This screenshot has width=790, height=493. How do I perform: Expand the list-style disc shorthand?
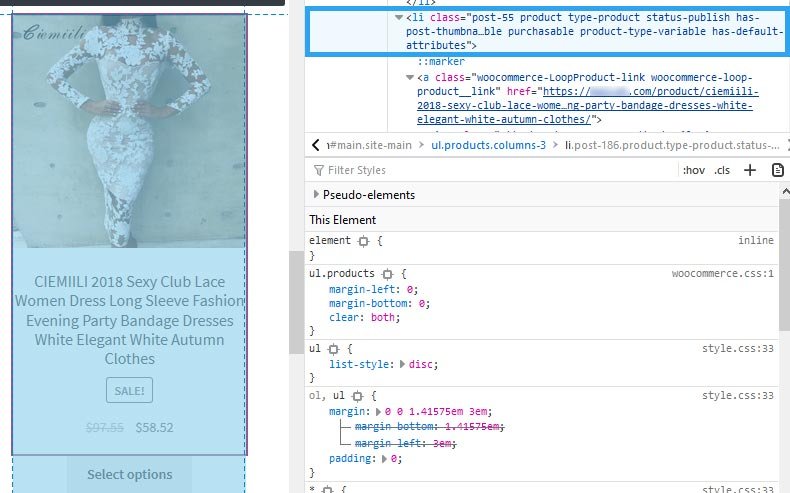pos(402,364)
